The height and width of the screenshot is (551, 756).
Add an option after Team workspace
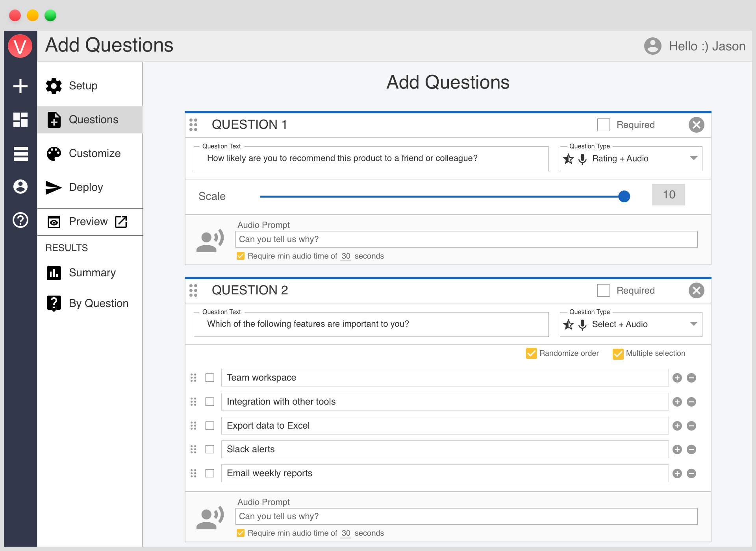(x=677, y=378)
